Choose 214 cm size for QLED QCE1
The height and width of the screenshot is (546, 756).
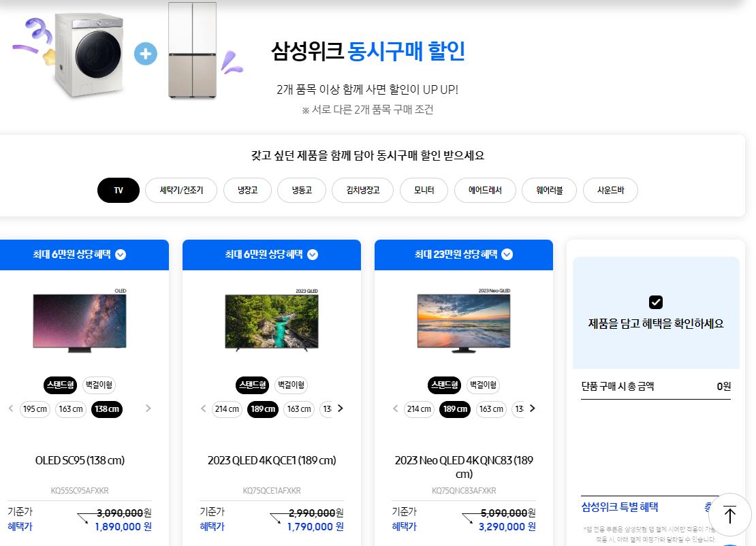[227, 409]
